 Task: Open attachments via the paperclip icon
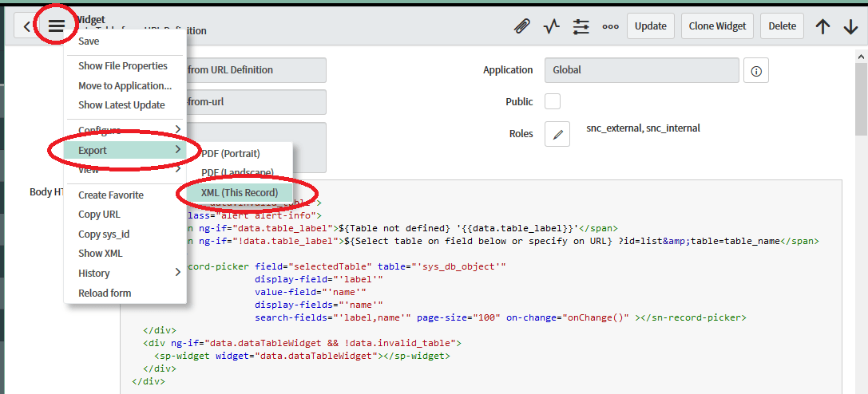point(521,26)
